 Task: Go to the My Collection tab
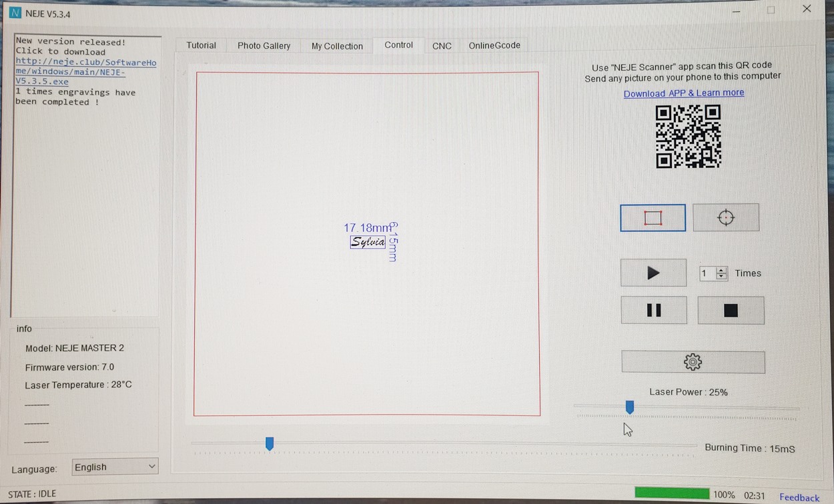pos(337,45)
